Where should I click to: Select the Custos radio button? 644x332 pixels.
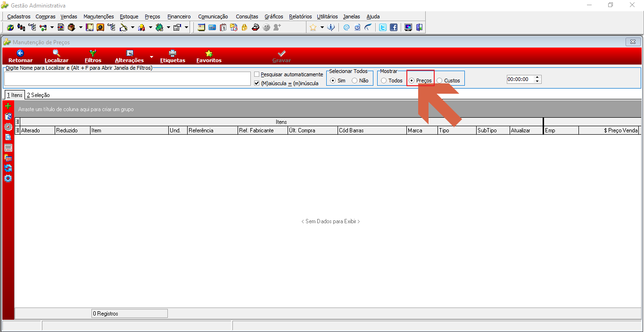coord(439,81)
